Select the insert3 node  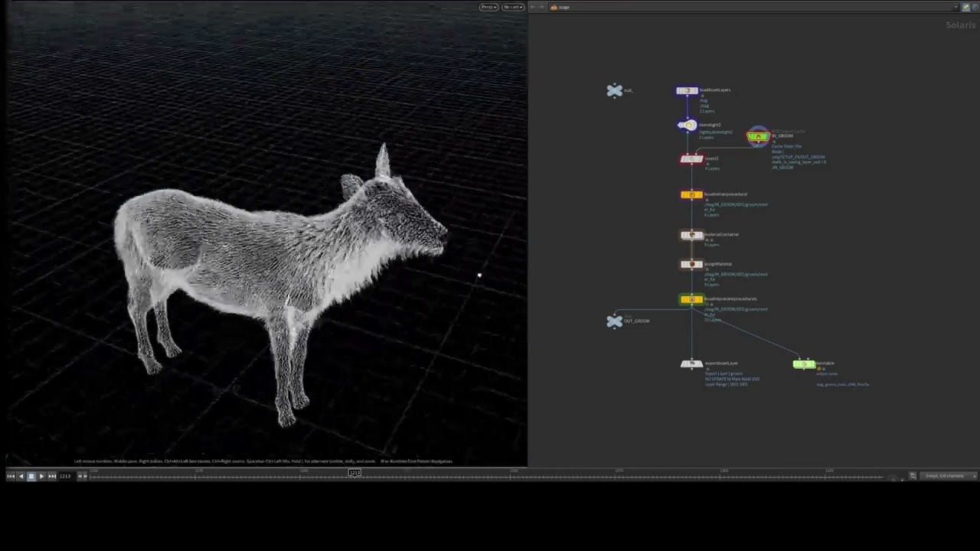(x=691, y=159)
